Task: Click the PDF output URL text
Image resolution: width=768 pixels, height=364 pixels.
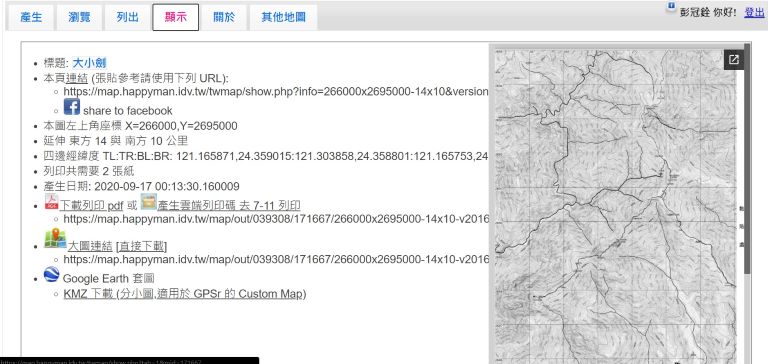Action: [276, 219]
